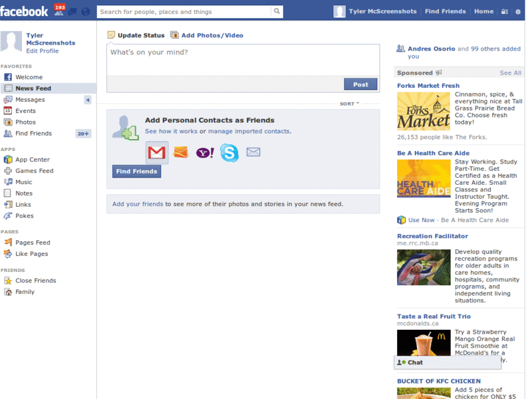This screenshot has width=532, height=399.
Task: Open the Chat bar
Action: point(447,362)
